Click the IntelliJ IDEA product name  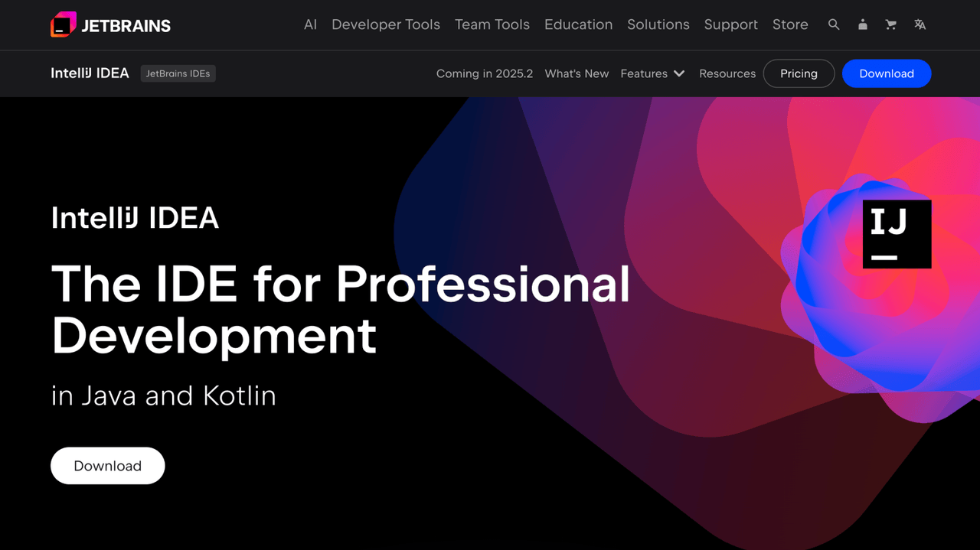click(x=90, y=73)
